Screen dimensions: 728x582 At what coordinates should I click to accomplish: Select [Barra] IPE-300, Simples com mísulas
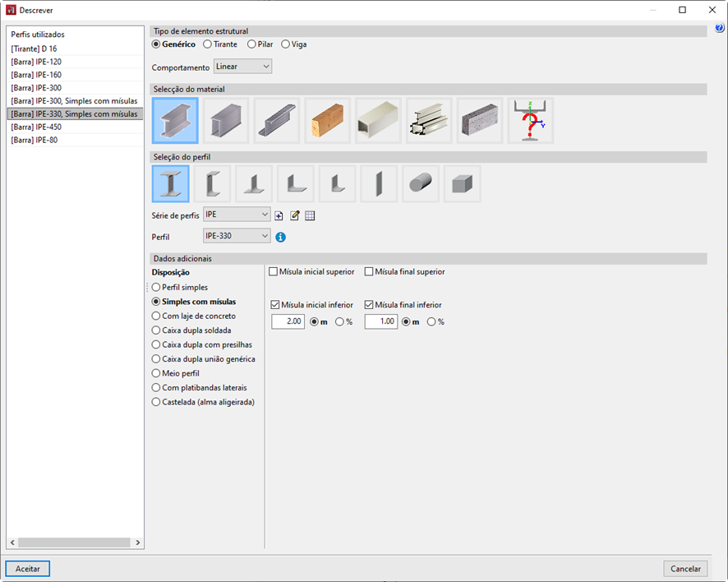click(x=75, y=101)
